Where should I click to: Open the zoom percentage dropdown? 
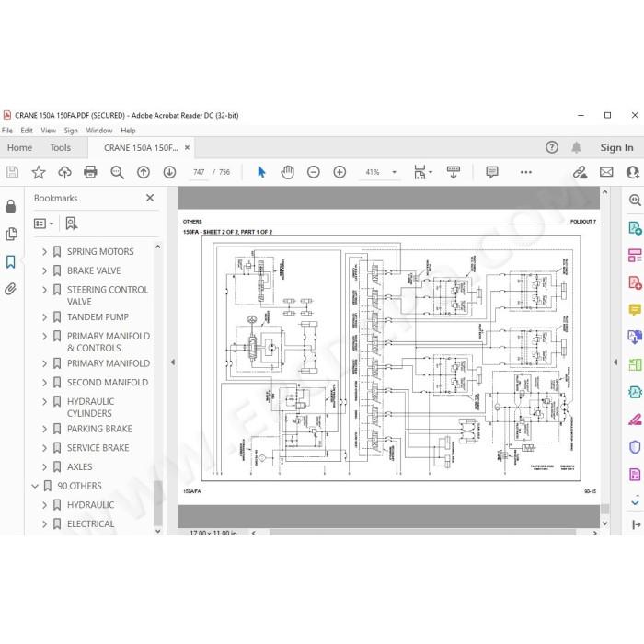[395, 172]
